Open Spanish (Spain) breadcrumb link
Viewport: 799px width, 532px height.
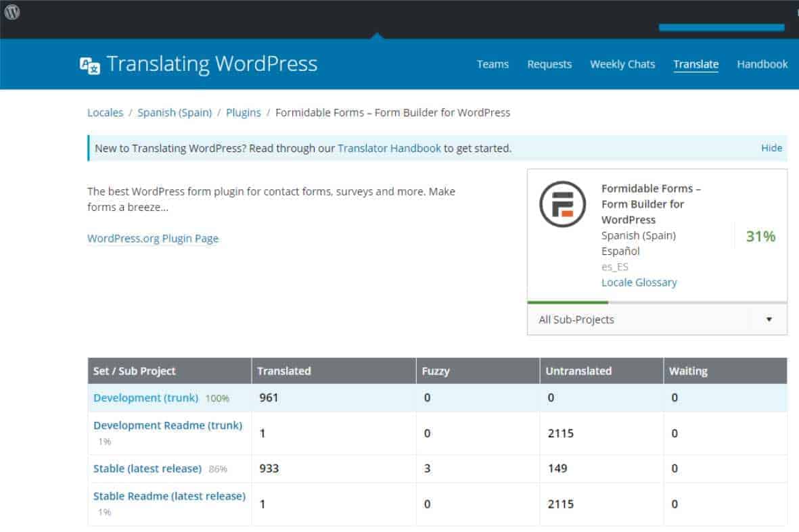click(x=175, y=112)
